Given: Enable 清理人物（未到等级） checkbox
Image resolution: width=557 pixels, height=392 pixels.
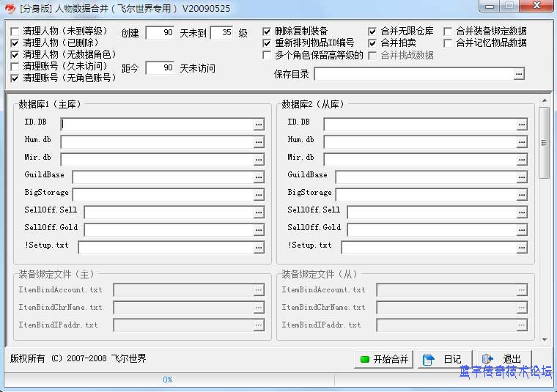Looking at the screenshot, I should (15, 32).
